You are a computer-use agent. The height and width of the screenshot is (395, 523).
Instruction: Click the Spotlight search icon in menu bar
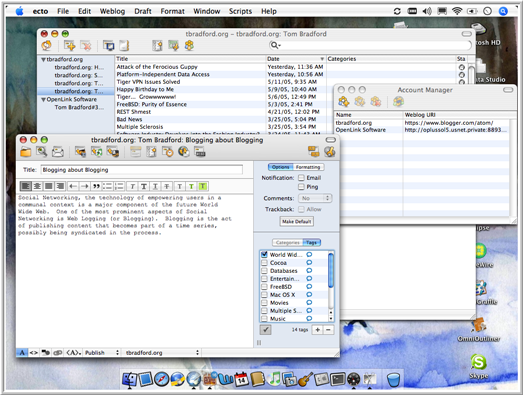[x=503, y=11]
